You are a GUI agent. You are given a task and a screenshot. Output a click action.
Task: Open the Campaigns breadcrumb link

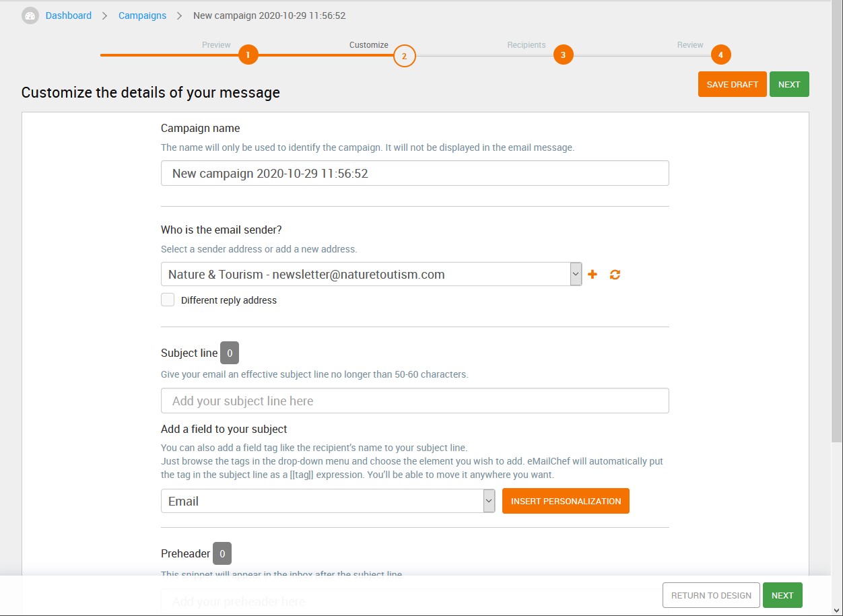(x=142, y=15)
